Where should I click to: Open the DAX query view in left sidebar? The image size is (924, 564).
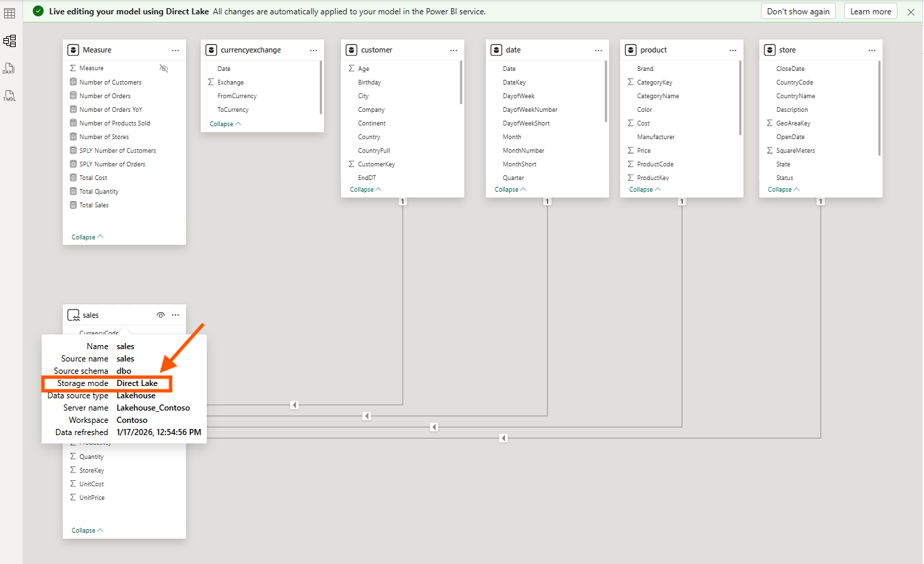point(9,68)
